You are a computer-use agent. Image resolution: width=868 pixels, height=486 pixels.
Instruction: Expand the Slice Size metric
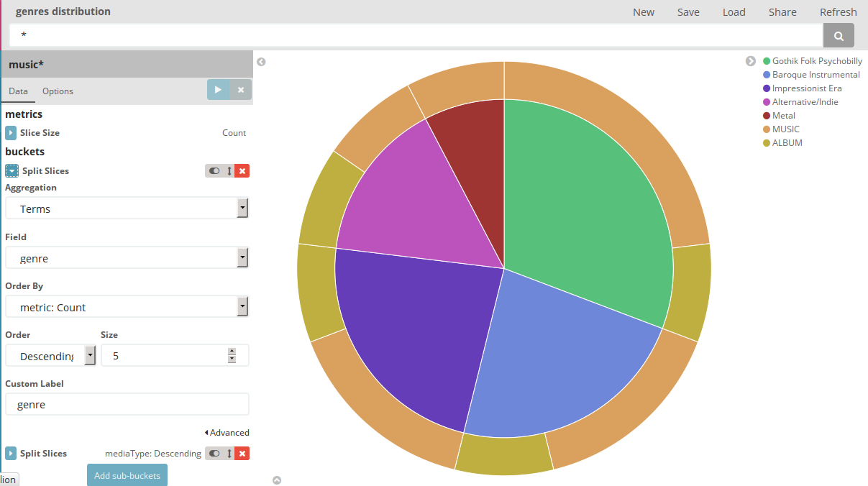[11, 133]
